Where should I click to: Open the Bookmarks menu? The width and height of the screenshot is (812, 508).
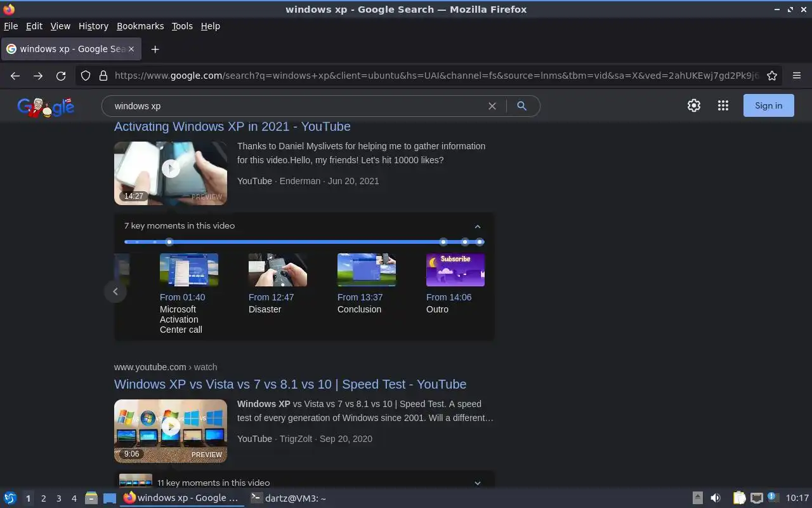click(x=140, y=26)
